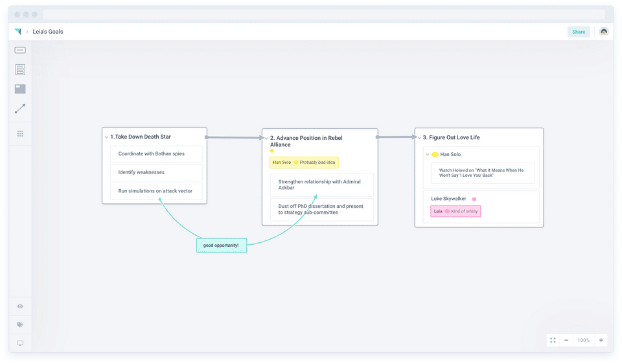Select the arrow connector tool
Screen dimensions: 622x364
pyautogui.click(x=20, y=109)
